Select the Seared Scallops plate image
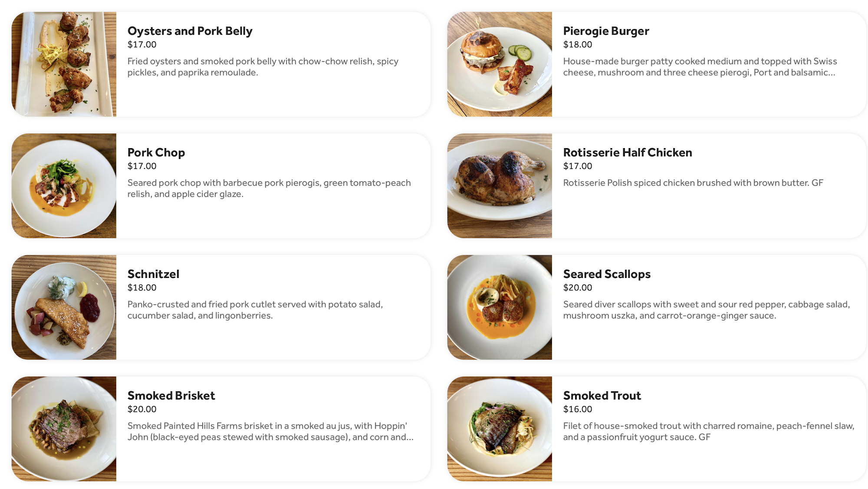This screenshot has height=489, width=868. click(500, 307)
